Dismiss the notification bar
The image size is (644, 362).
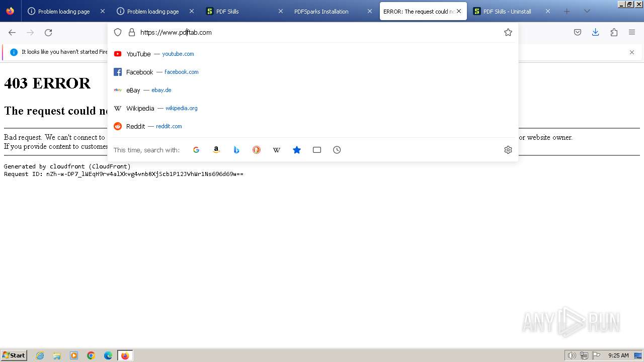632,52
